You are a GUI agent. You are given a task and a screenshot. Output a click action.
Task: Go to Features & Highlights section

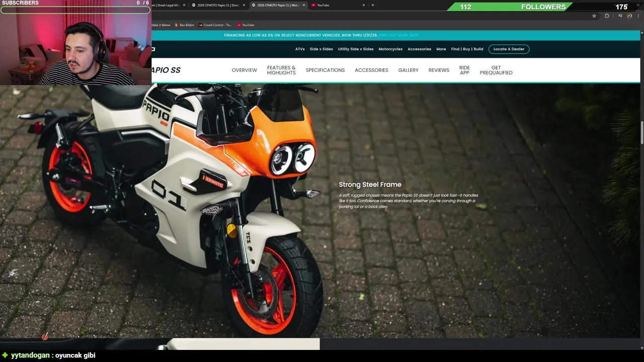coord(281,70)
